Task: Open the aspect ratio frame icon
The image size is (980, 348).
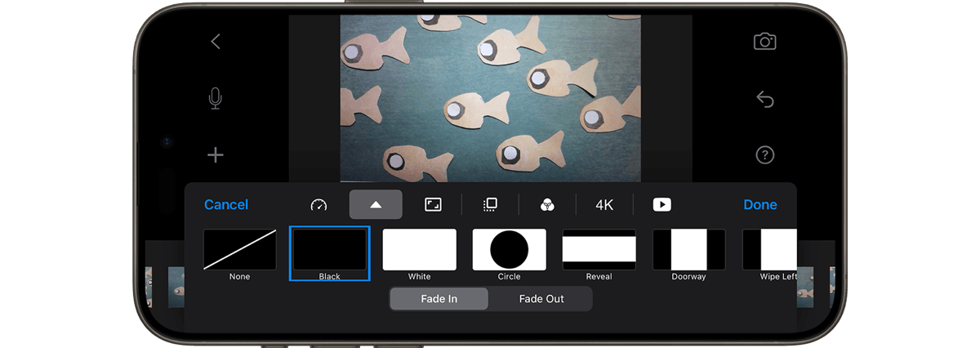Action: (433, 205)
